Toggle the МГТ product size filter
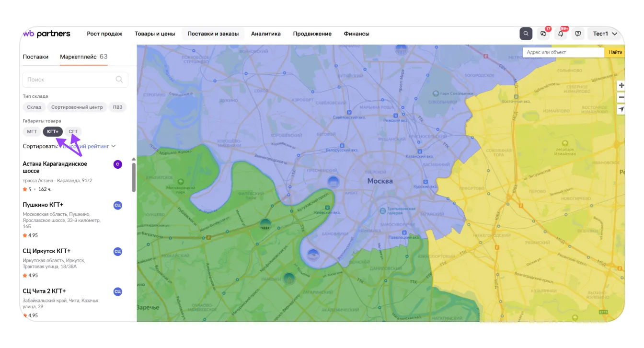 click(32, 132)
